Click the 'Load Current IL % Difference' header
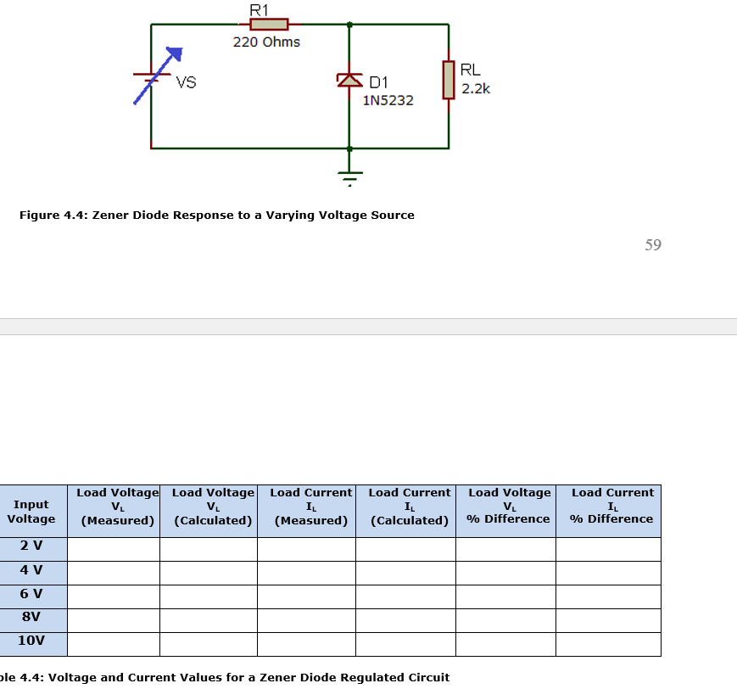Viewport: 737px width, 700px height. coord(609,512)
